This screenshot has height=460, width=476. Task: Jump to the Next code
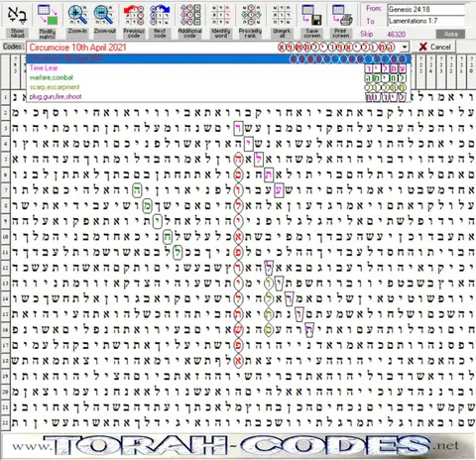[160, 15]
